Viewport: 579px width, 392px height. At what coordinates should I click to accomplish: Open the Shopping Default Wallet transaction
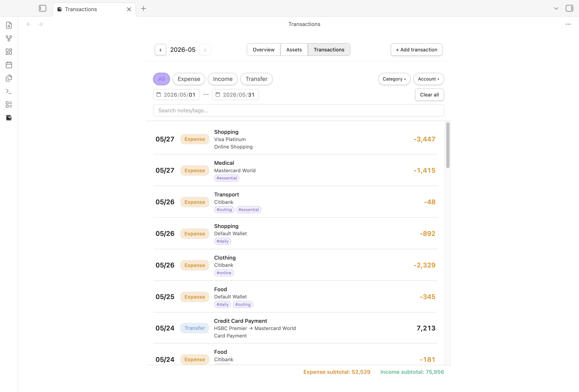pos(295,234)
